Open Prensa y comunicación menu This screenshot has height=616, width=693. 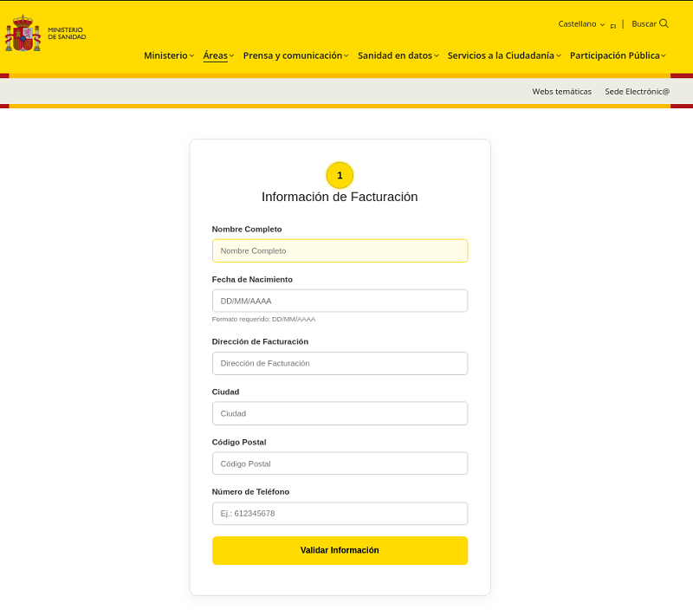point(295,55)
